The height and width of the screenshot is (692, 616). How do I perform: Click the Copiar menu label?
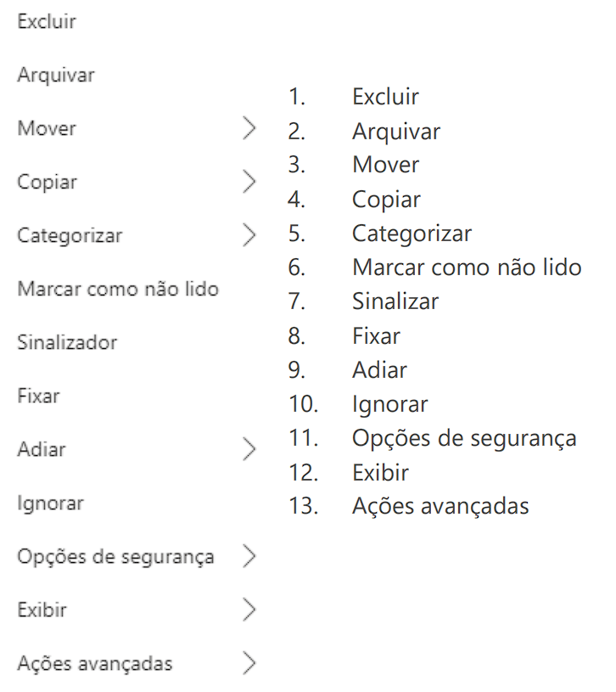pyautogui.click(x=48, y=183)
